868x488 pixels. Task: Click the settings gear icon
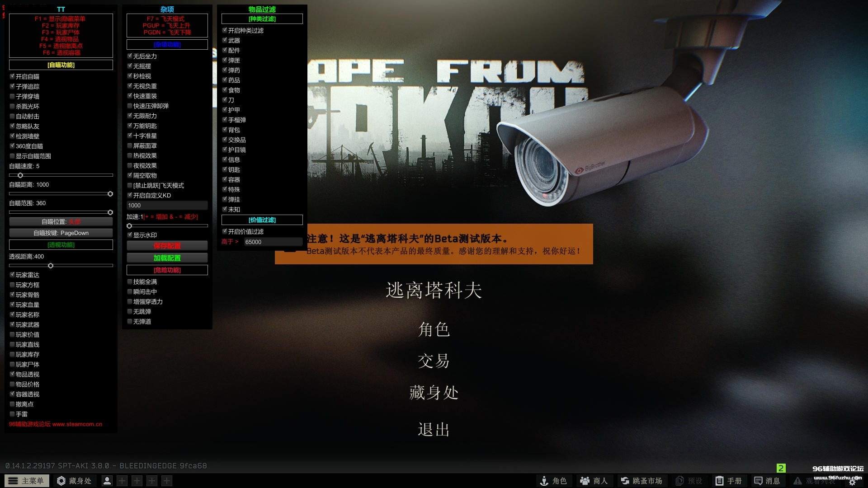pos(852,483)
